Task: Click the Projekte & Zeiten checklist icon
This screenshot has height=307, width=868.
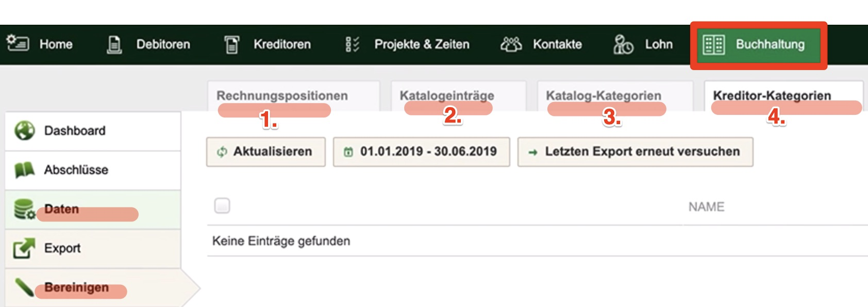Action: click(353, 44)
